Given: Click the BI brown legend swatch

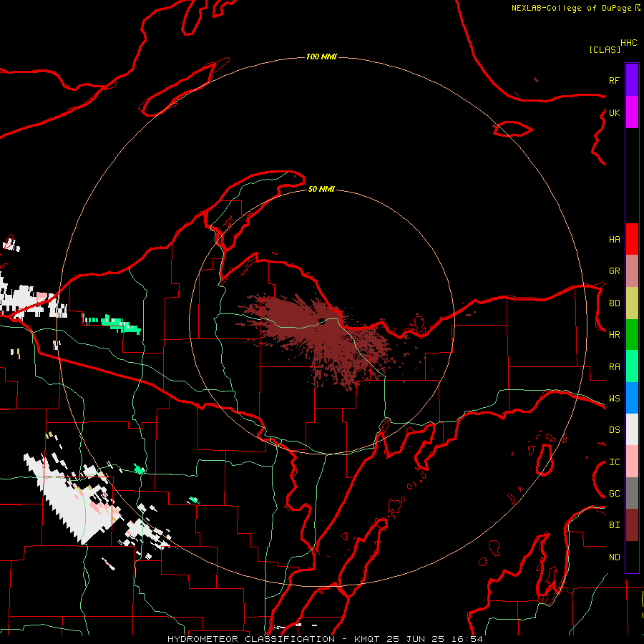Looking at the screenshot, I should click(x=632, y=525).
